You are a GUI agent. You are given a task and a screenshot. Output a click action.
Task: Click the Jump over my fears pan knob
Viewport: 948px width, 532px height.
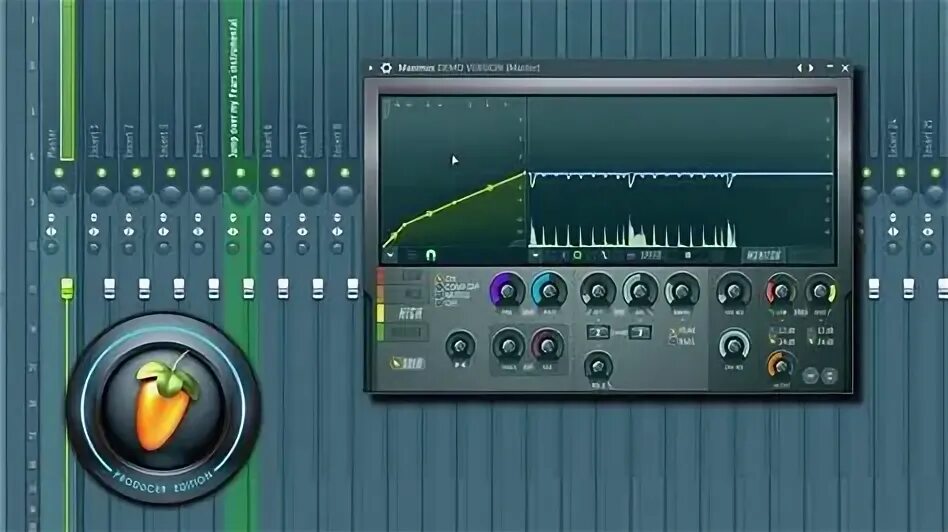point(241,195)
